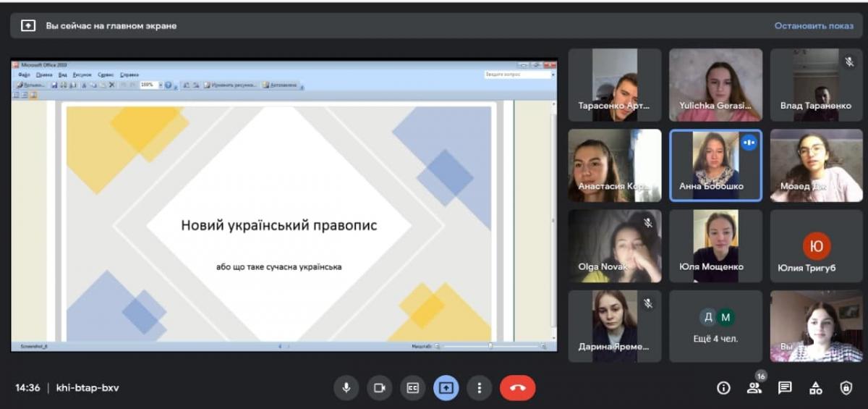Select Тарасенко participant video tile
Screen dimensions: 868x409
pyautogui.click(x=614, y=85)
